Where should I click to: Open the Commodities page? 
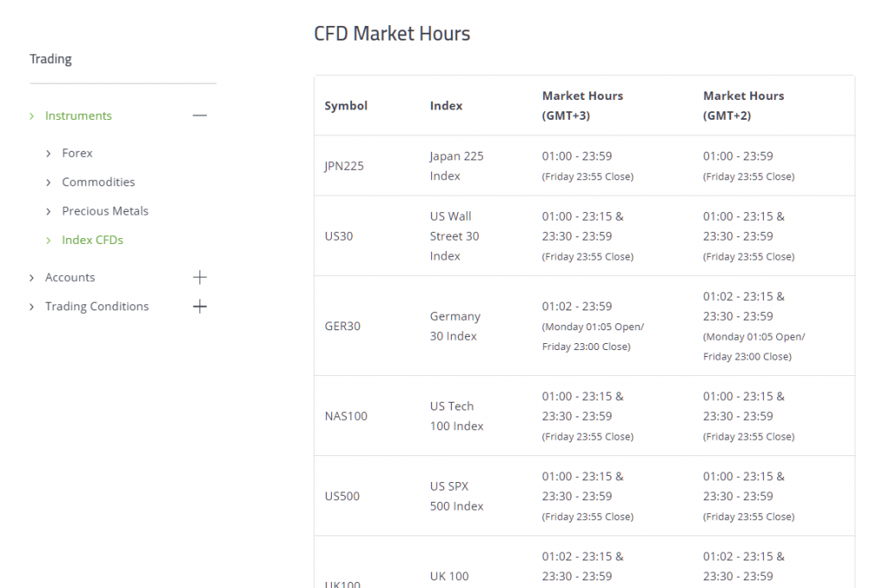[98, 182]
